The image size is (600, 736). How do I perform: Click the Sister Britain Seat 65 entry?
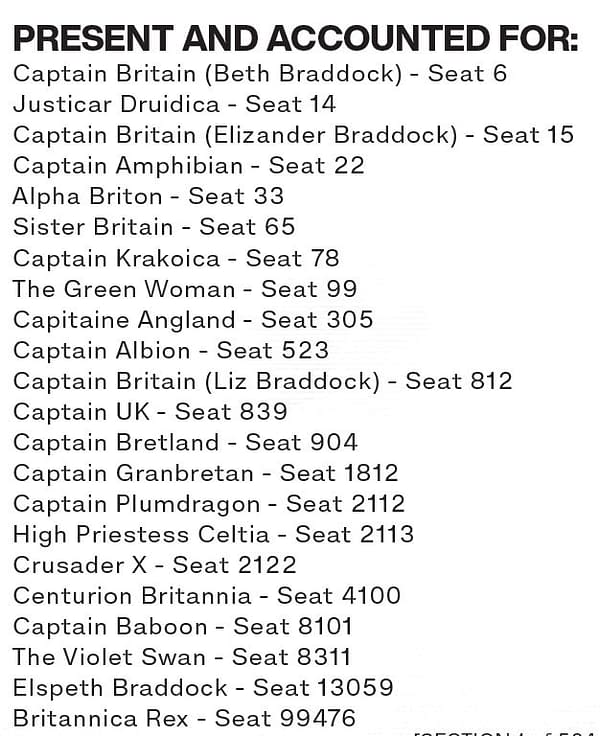click(154, 227)
